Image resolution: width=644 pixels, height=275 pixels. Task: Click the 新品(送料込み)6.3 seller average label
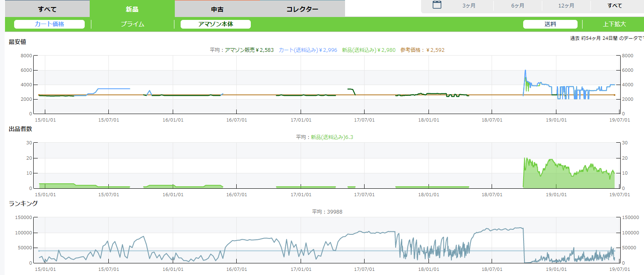[x=332, y=137]
